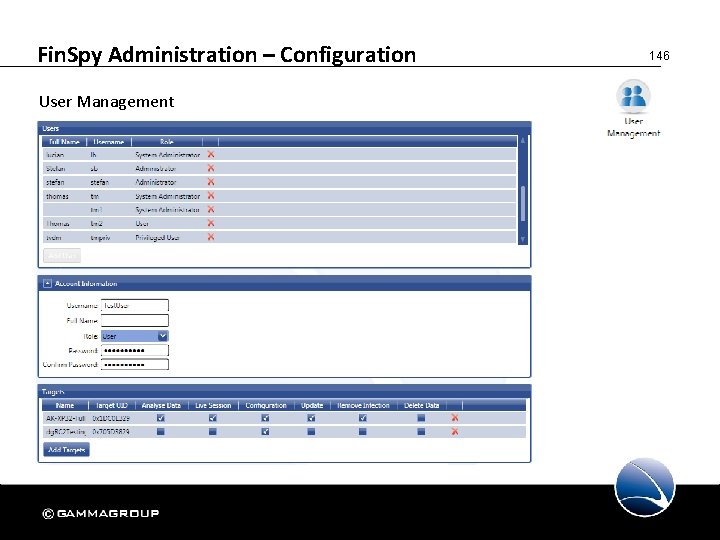Click the Users list scrollbar thumb
The image size is (720, 540).
[x=523, y=204]
